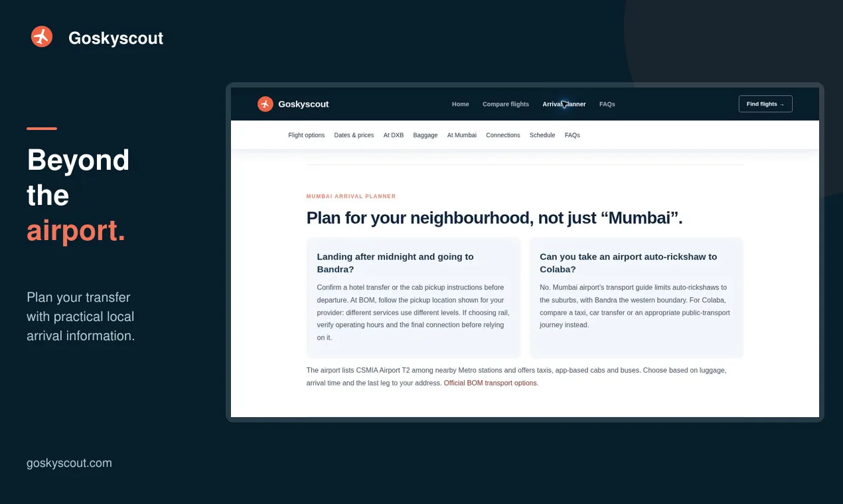The image size is (843, 504).
Task: Click the "Beyond the airport." headline
Action: 78,195
